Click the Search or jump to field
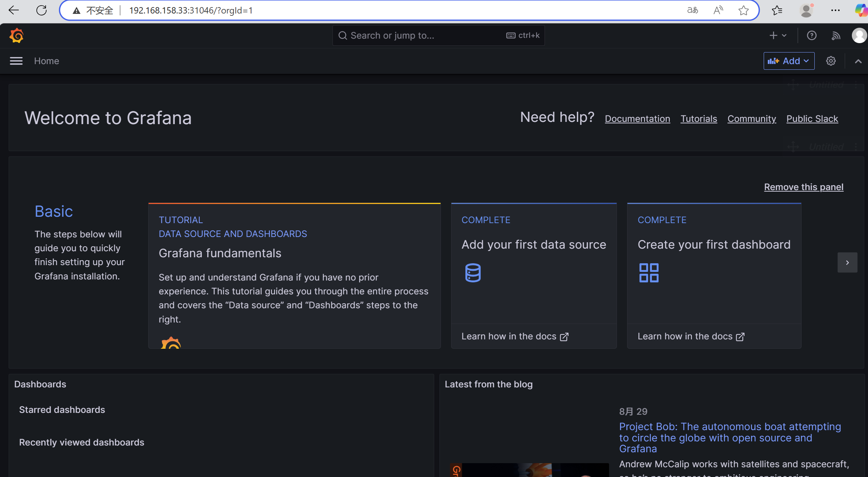The height and width of the screenshot is (477, 868). (x=438, y=36)
